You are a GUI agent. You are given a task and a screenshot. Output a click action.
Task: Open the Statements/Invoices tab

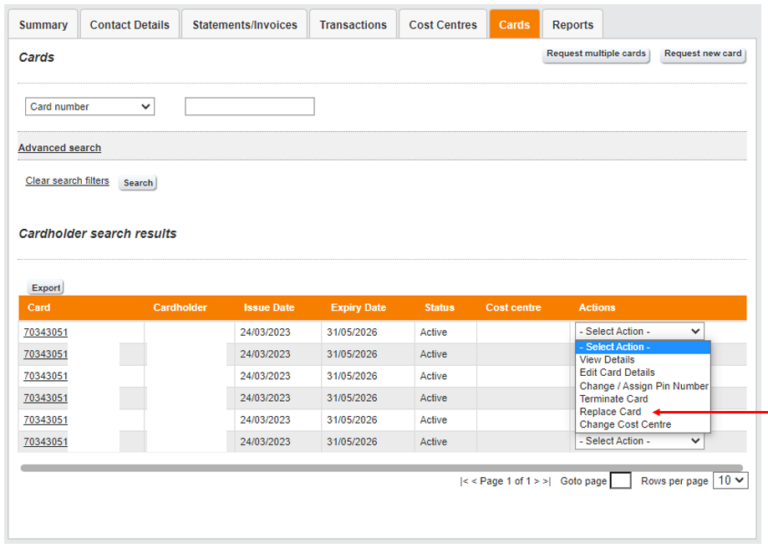tap(244, 25)
